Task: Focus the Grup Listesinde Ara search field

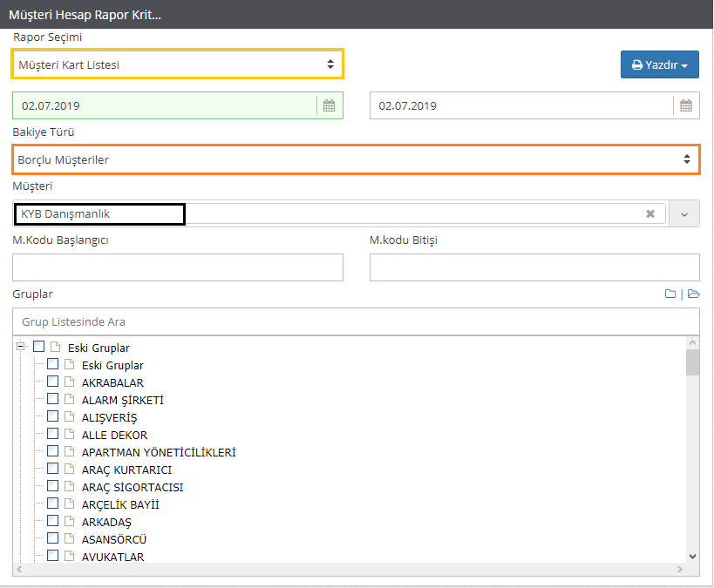Action: pyautogui.click(x=356, y=321)
